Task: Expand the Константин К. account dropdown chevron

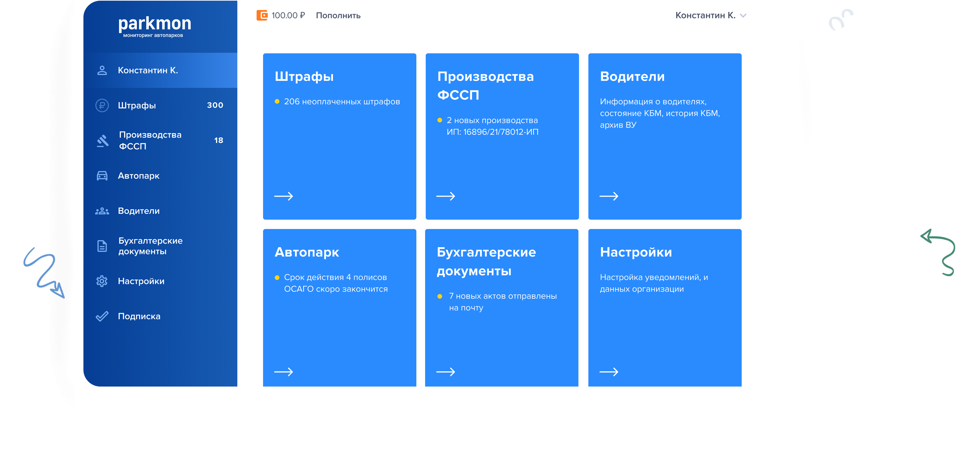Action: tap(743, 16)
